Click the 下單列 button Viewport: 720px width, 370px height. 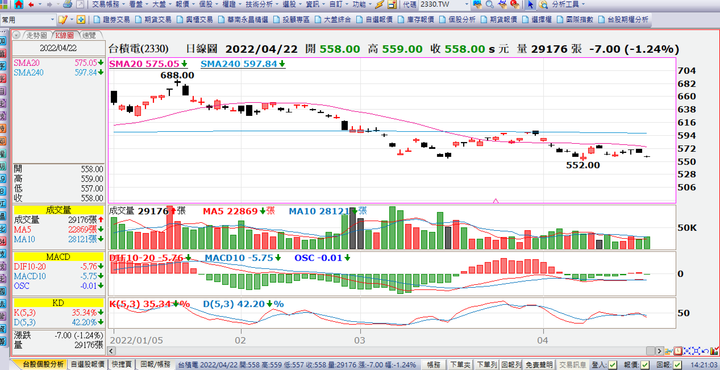(486, 365)
